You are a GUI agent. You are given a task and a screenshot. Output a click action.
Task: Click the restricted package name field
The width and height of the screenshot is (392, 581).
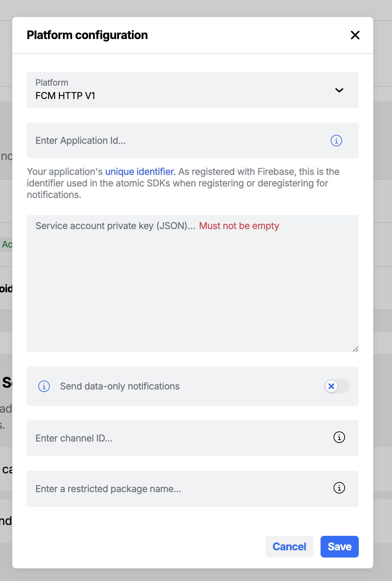[x=162, y=489]
